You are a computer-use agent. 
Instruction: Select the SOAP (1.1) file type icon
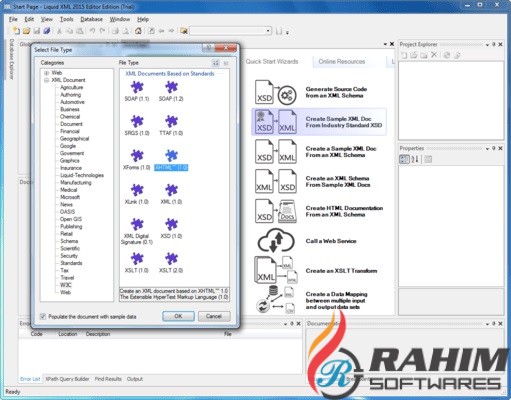coord(137,87)
